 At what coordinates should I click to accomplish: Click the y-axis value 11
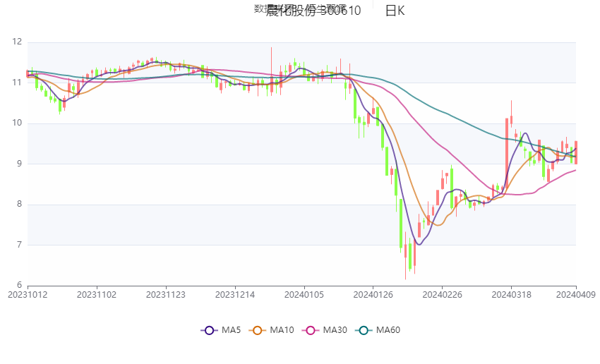pyautogui.click(x=17, y=83)
